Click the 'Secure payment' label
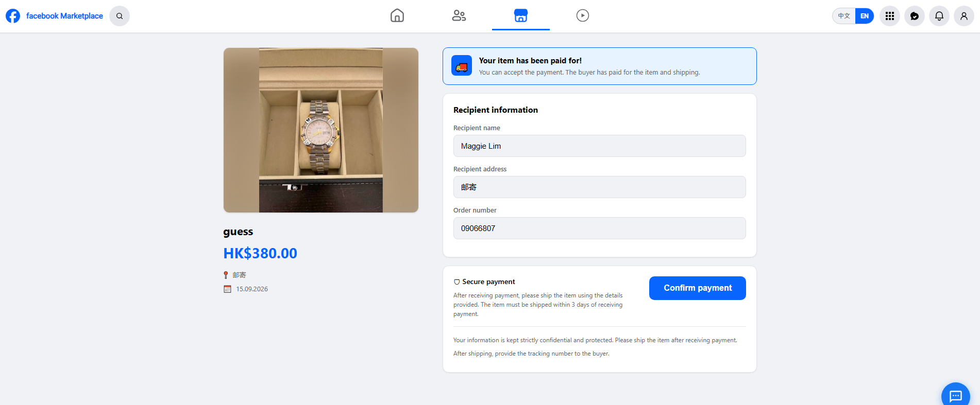980x405 pixels. tap(488, 282)
